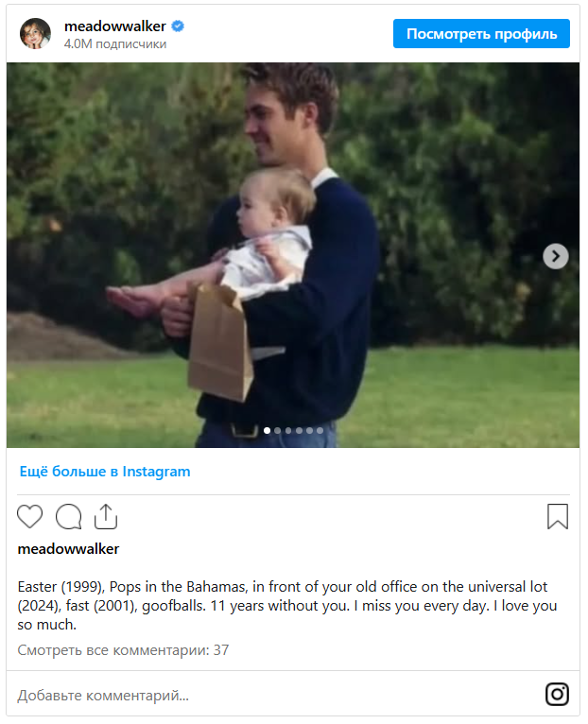Screen dimensions: 588x724
Task: Select second carousel dot indicator
Action: click(278, 430)
